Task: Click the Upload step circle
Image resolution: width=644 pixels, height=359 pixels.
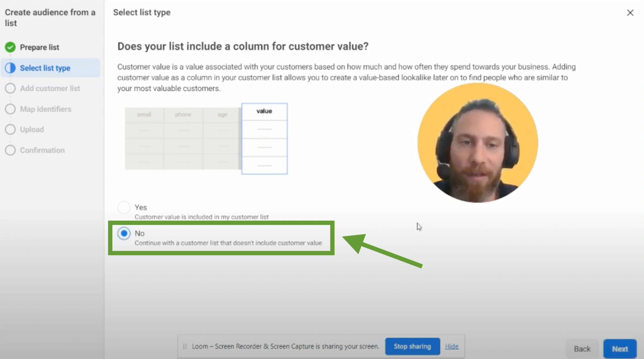Action: 10,129
